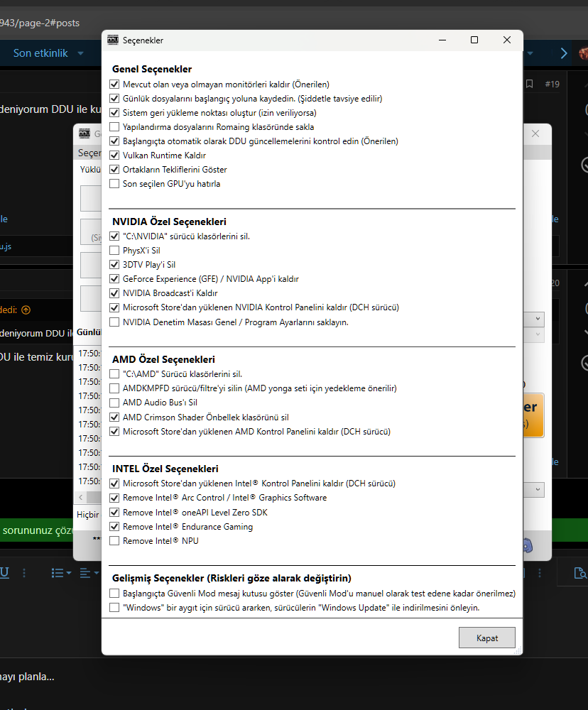Image resolution: width=588 pixels, height=710 pixels.
Task: Click the DDU icon in Seçenekler title bar
Action: 113,40
